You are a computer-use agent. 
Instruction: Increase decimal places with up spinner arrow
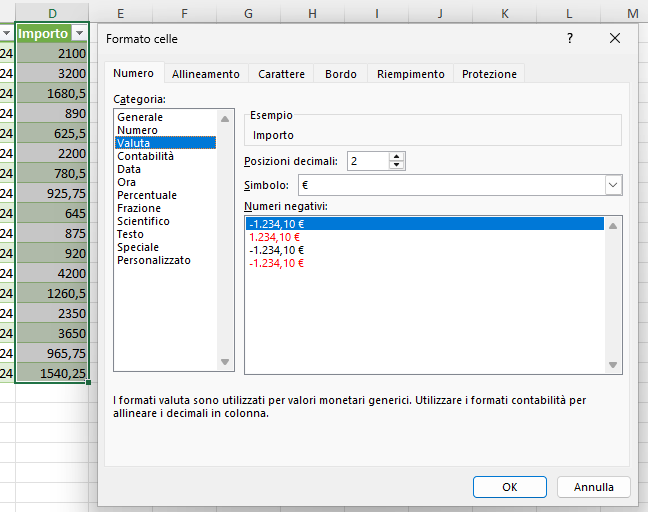pos(397,157)
